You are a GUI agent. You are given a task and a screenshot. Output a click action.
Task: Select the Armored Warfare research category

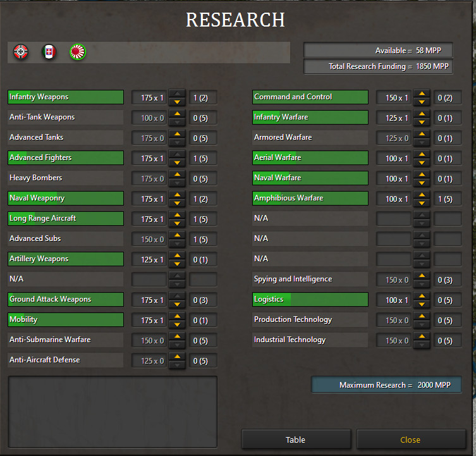coord(310,137)
